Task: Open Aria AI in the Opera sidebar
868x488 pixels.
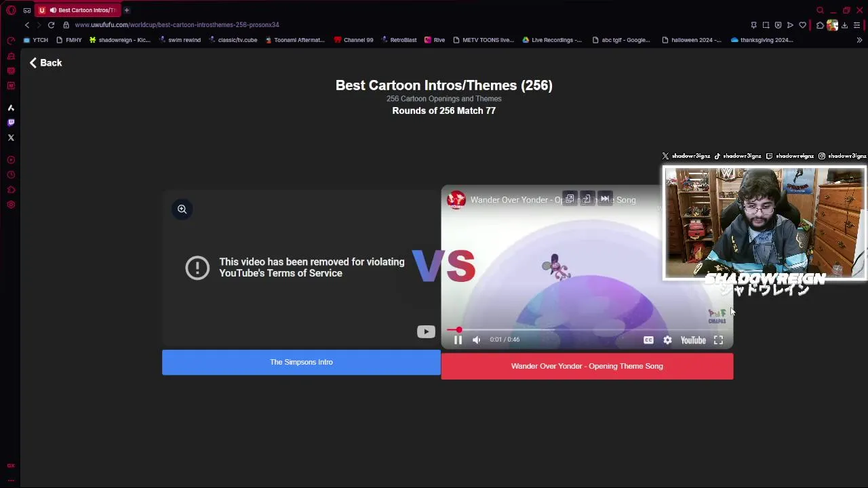Action: click(x=11, y=108)
